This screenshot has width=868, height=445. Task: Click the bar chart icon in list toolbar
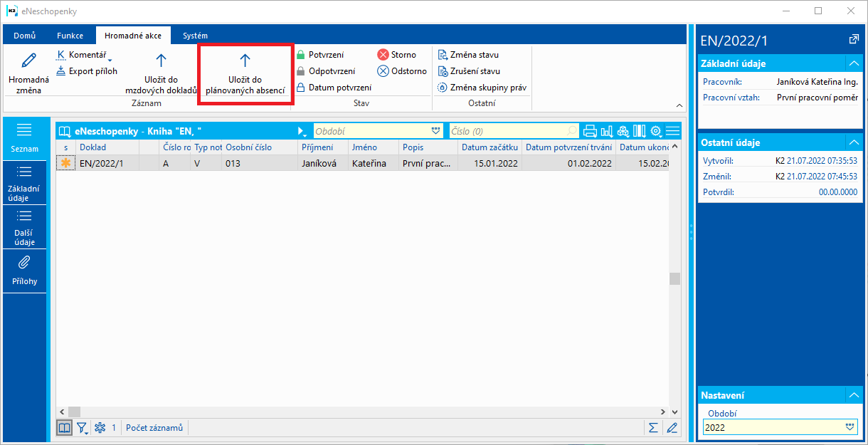point(606,131)
